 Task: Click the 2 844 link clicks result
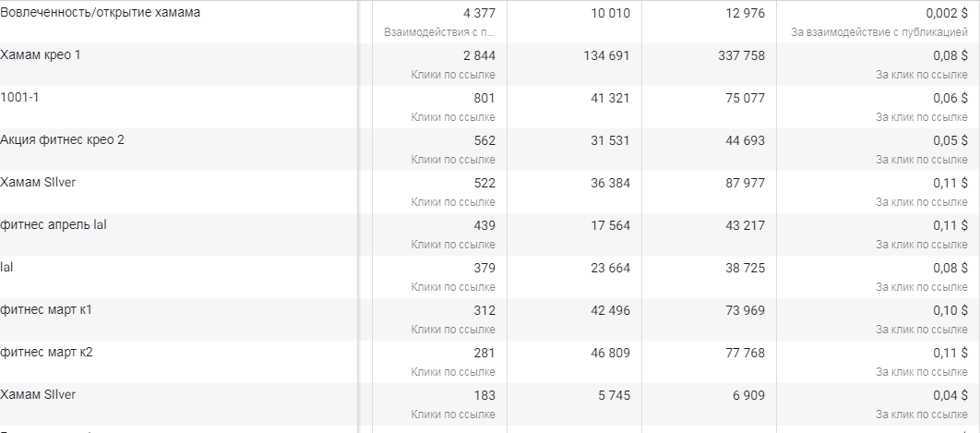[479, 55]
